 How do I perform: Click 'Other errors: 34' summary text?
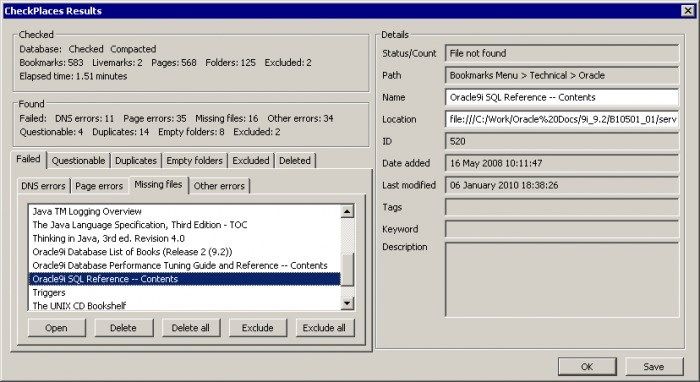[x=300, y=119]
